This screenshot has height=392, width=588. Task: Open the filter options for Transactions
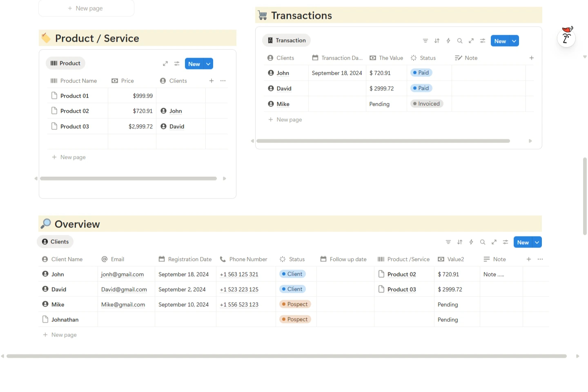(x=425, y=40)
